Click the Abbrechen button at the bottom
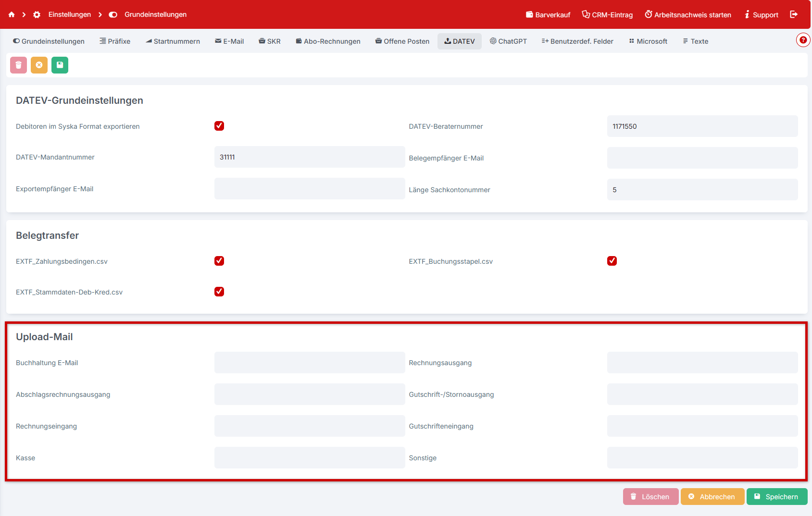 pos(712,497)
